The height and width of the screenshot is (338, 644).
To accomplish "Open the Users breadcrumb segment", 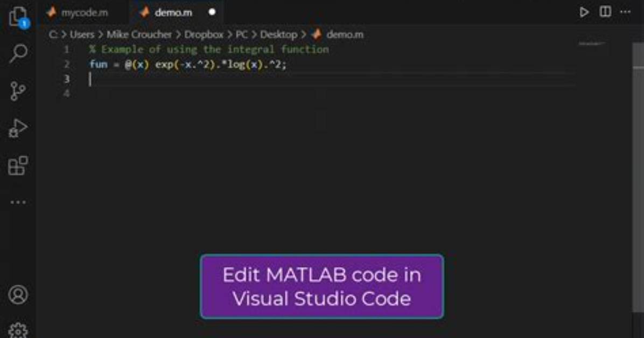I will pos(82,34).
